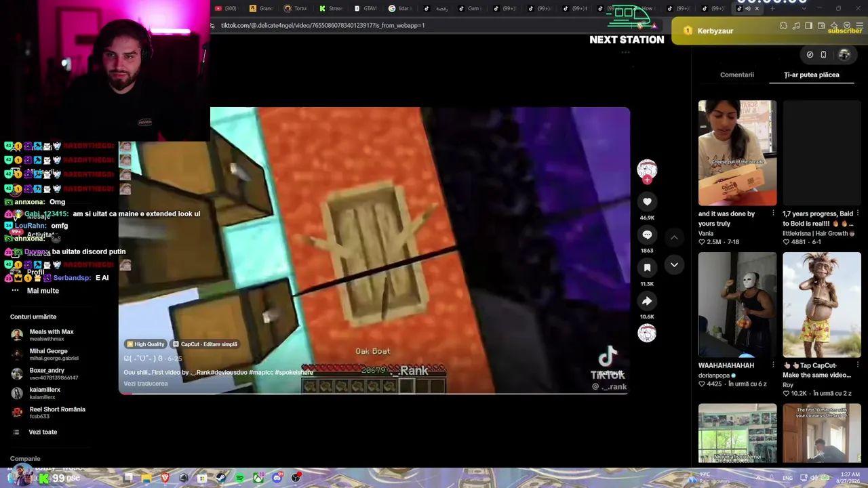This screenshot has height=488, width=868.
Task: Open the 'and it was done by yours truly' video
Action: tap(738, 153)
